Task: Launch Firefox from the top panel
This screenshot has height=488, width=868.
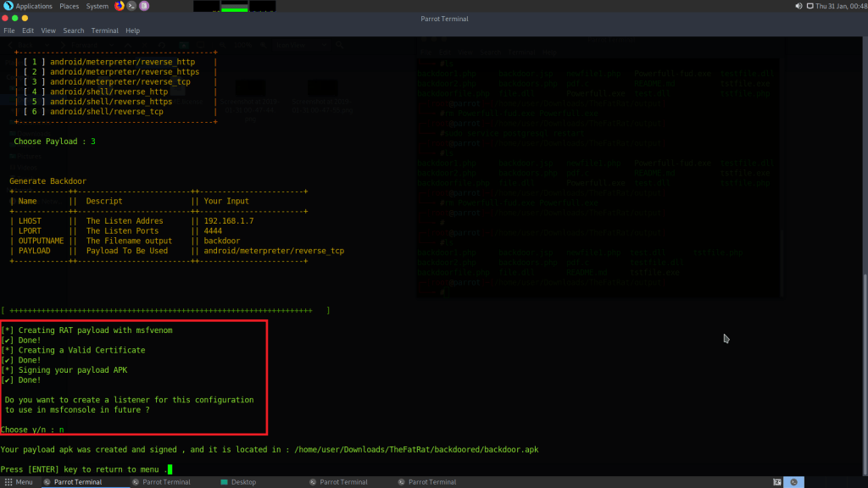Action: (x=119, y=6)
